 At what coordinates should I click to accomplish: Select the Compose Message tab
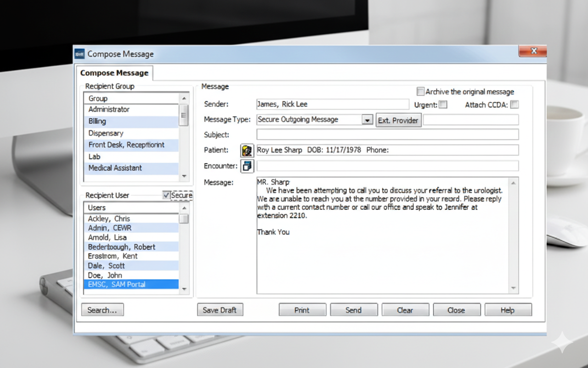point(114,73)
